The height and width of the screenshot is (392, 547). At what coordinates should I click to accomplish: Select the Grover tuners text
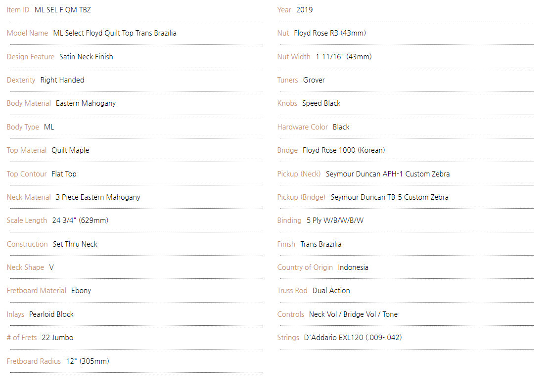tap(314, 80)
